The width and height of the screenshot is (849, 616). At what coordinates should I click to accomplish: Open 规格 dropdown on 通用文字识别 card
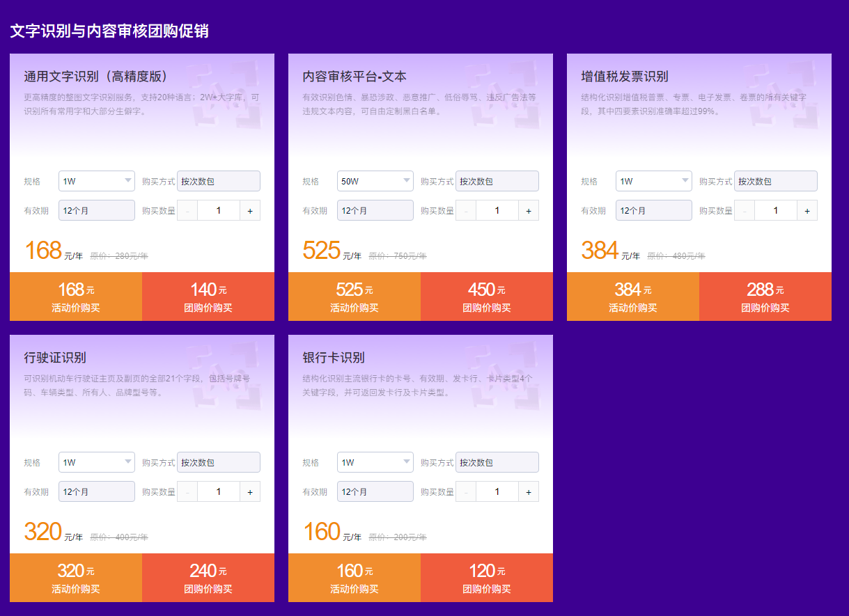tap(97, 181)
